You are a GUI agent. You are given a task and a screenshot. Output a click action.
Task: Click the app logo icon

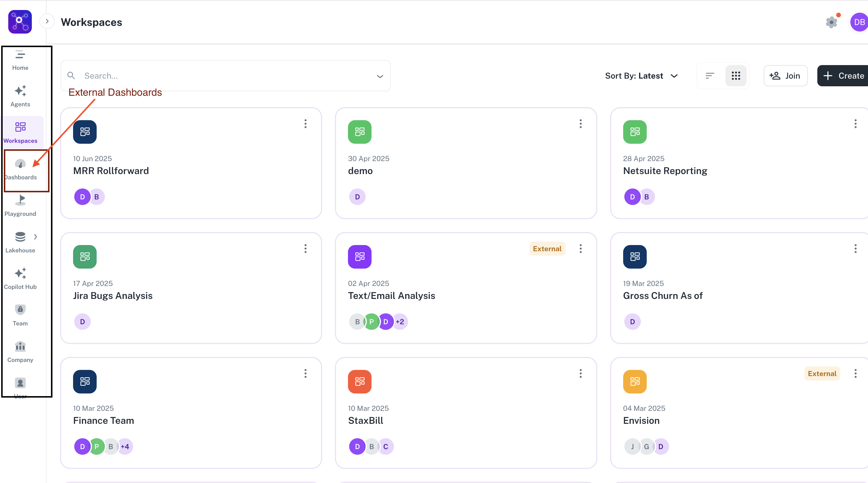(20, 22)
